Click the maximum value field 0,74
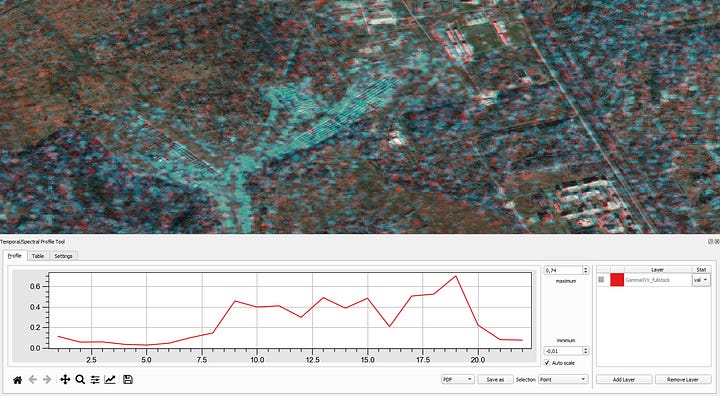Image resolution: width=720 pixels, height=396 pixels. point(563,270)
